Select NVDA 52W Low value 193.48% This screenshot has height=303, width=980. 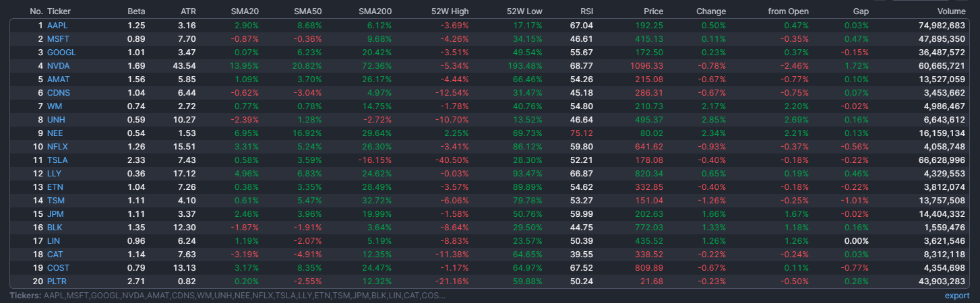point(524,65)
